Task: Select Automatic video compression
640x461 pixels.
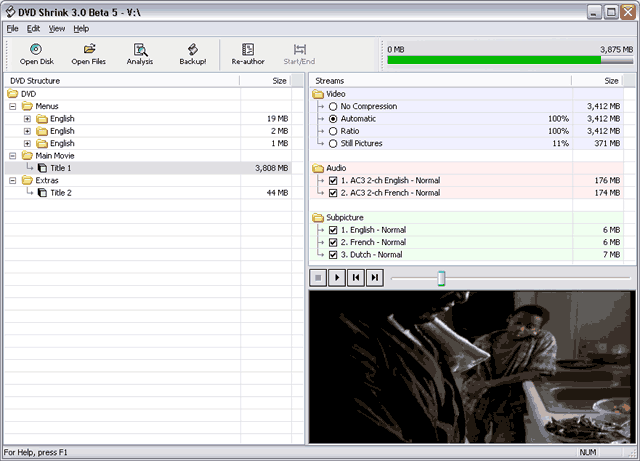Action: (333, 119)
